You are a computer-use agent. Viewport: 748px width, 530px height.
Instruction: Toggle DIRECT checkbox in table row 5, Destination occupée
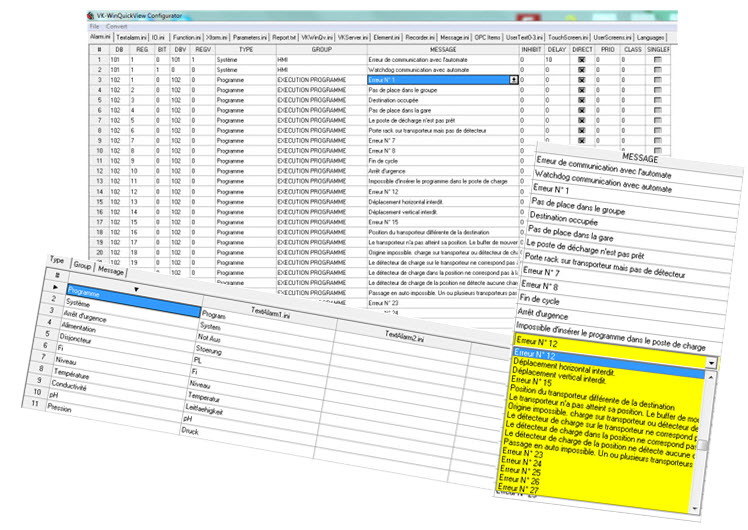click(582, 100)
